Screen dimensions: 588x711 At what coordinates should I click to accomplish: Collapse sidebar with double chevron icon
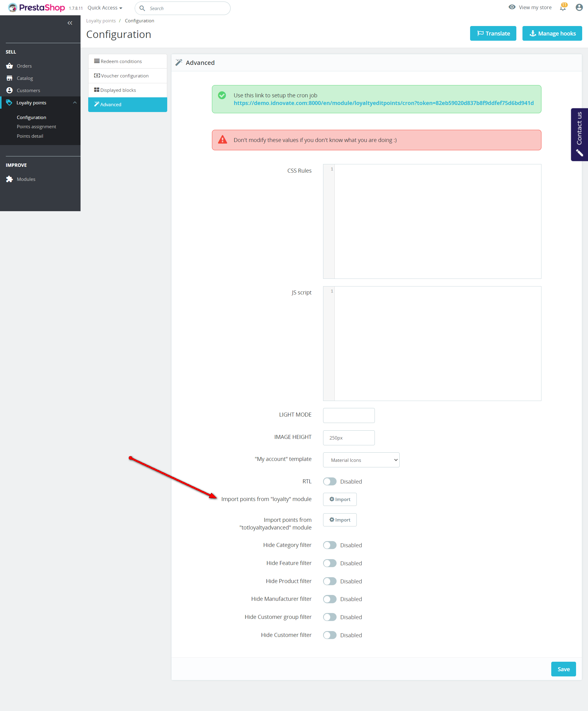click(x=70, y=23)
